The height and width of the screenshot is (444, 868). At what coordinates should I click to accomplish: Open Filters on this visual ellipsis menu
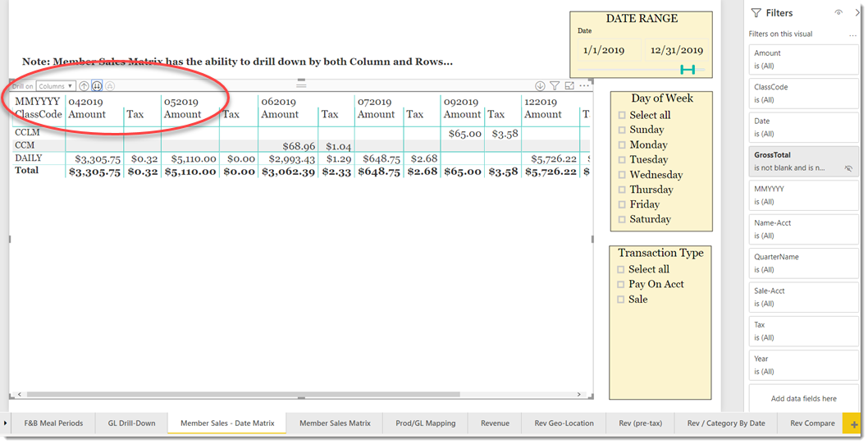coord(852,34)
